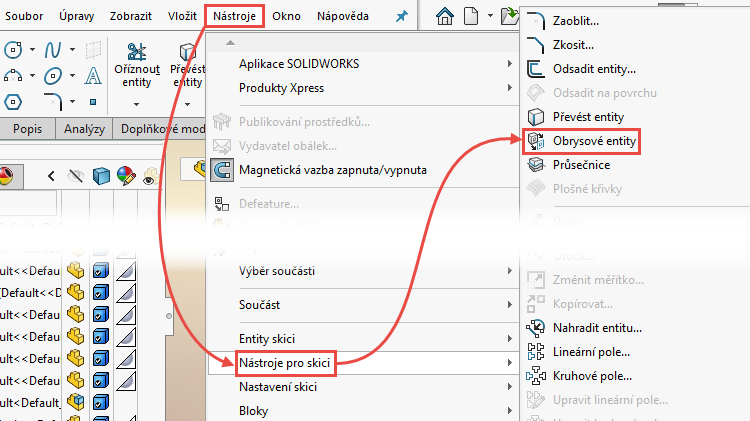Open the Nápověda menu
The width and height of the screenshot is (750, 421).
point(343,16)
